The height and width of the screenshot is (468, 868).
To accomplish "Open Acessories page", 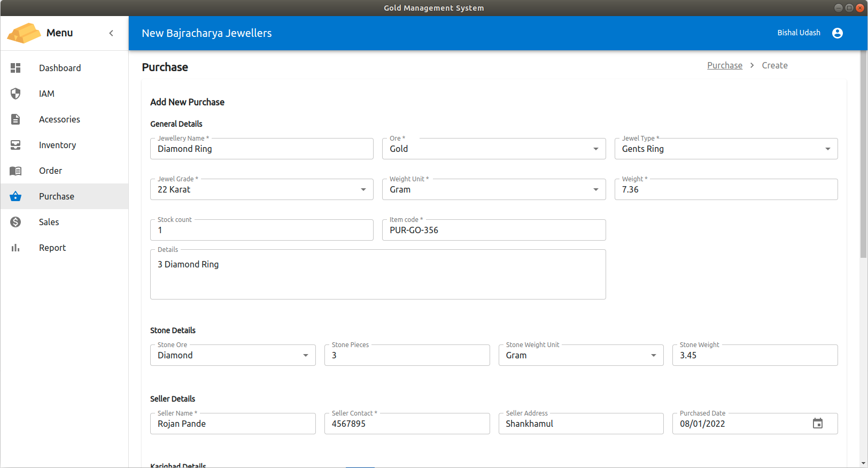I will pyautogui.click(x=64, y=119).
